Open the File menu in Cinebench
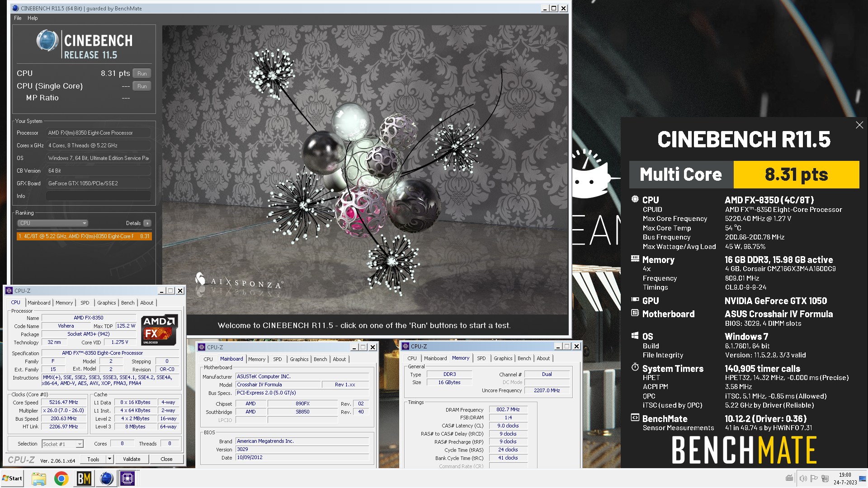868x488 pixels. tap(18, 18)
